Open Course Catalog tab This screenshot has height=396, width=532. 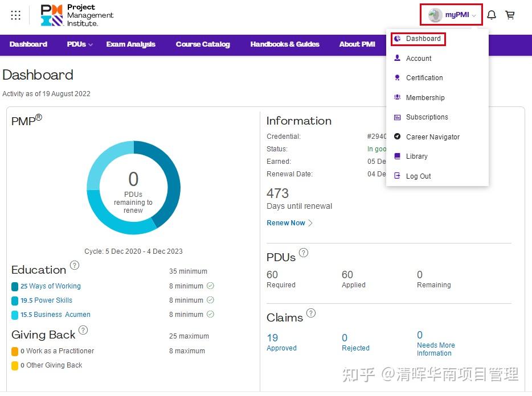[x=203, y=44]
